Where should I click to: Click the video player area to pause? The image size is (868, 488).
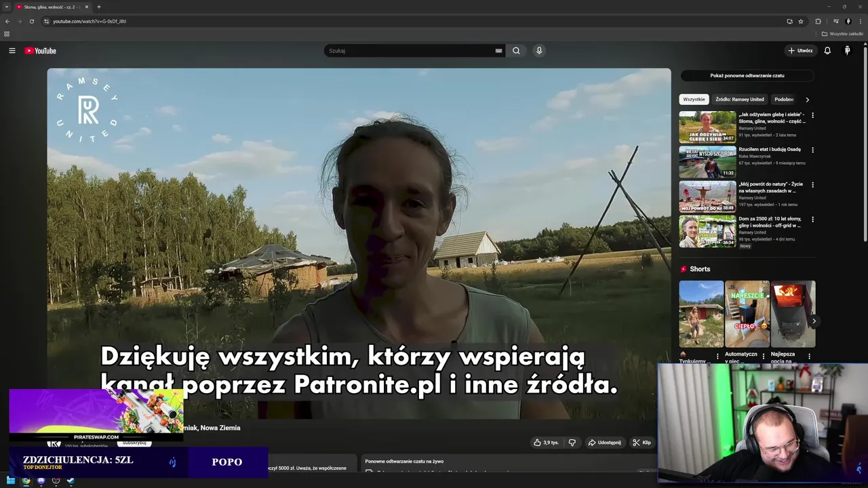click(x=359, y=244)
